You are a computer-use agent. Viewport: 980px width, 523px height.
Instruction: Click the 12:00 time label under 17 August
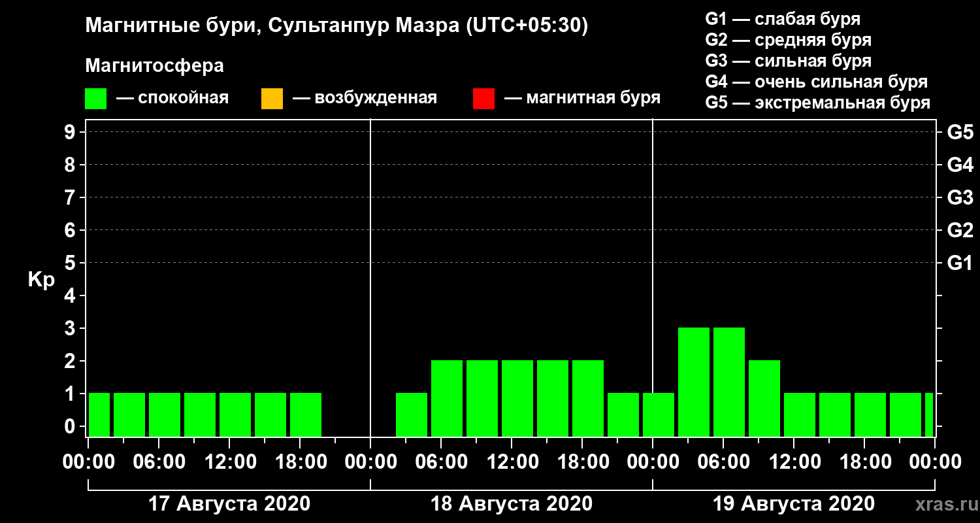229,462
